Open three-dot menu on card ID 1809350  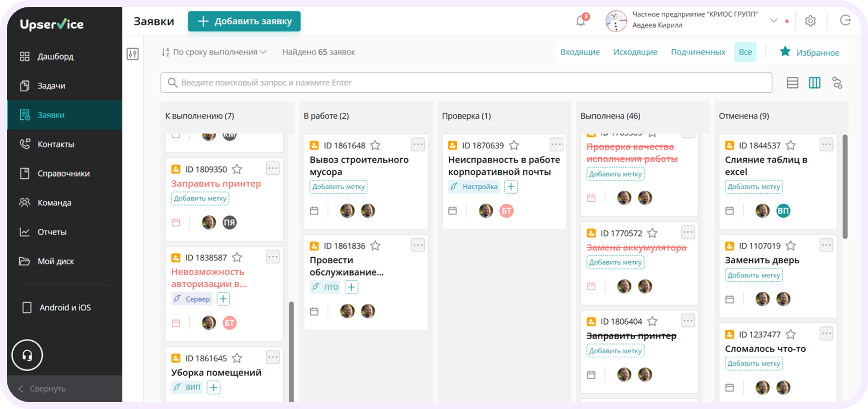[273, 168]
